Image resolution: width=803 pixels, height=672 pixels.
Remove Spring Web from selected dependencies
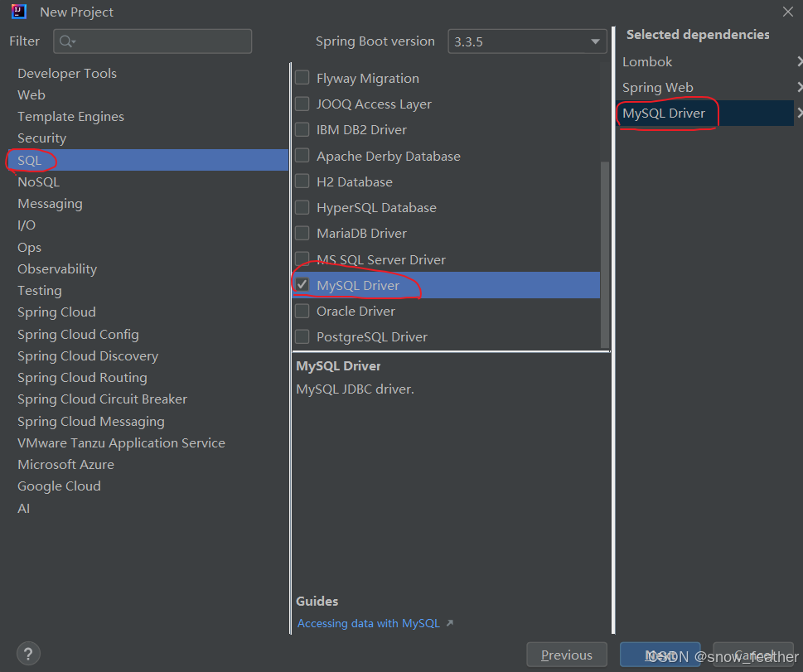[x=800, y=87]
